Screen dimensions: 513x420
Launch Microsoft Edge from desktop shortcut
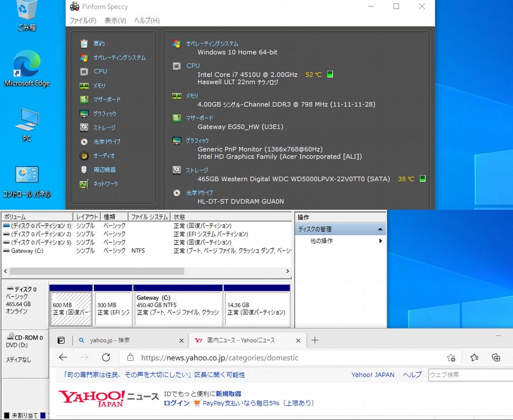click(27, 69)
